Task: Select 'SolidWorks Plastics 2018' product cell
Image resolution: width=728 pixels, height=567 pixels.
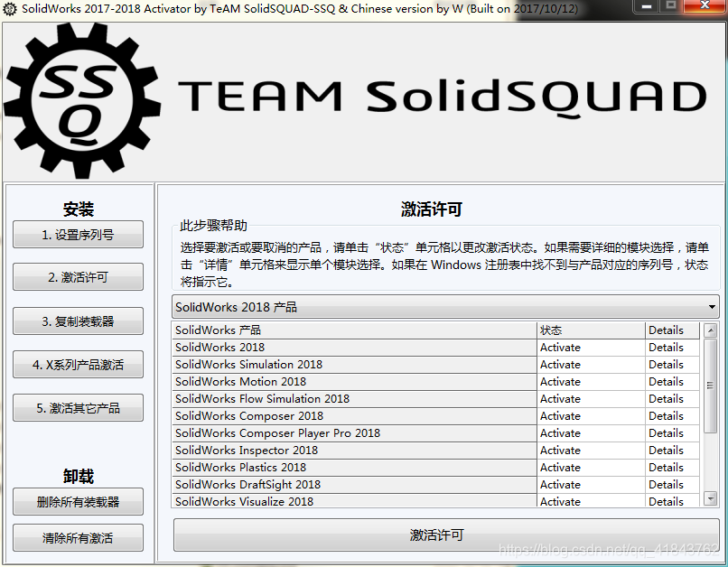Action: click(x=354, y=468)
